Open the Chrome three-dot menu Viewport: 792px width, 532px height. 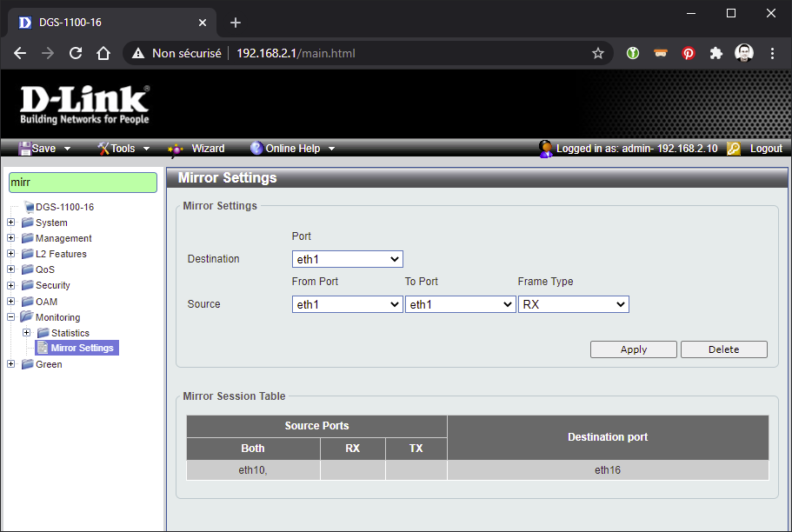coord(772,53)
